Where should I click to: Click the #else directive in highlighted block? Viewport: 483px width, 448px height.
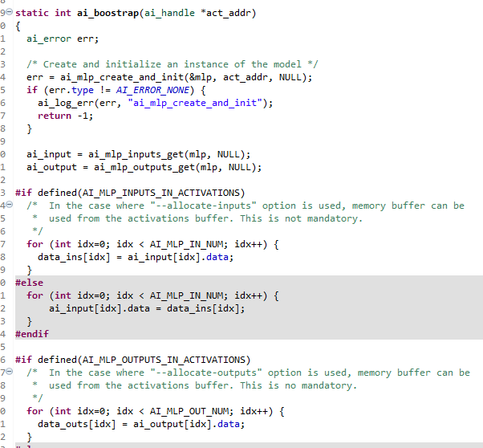tap(29, 283)
